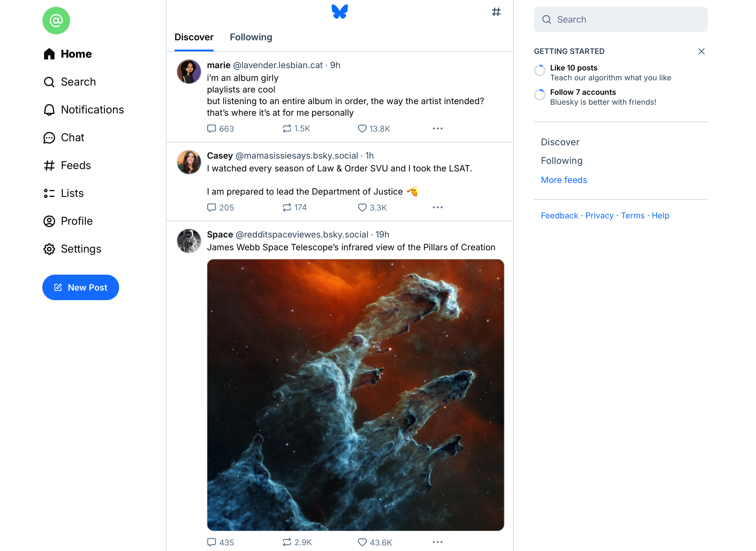Click the Search input field
756x551 pixels.
[x=620, y=19]
